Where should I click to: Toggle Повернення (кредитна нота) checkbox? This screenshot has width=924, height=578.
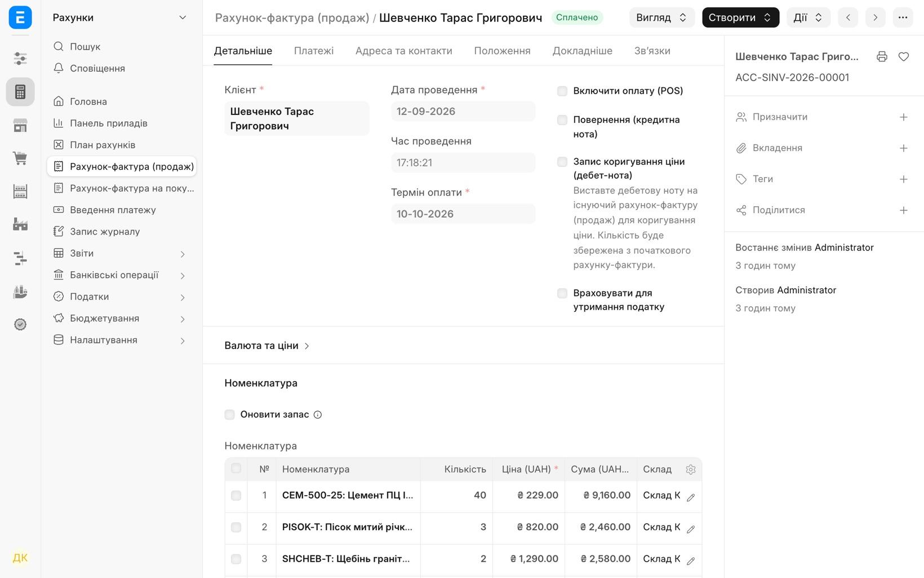tap(562, 120)
